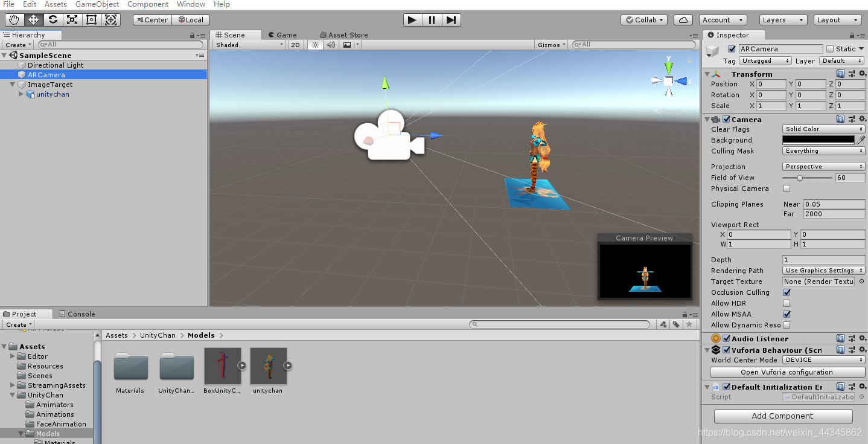
Task: Click Open Vuforia configuration button
Action: click(787, 372)
